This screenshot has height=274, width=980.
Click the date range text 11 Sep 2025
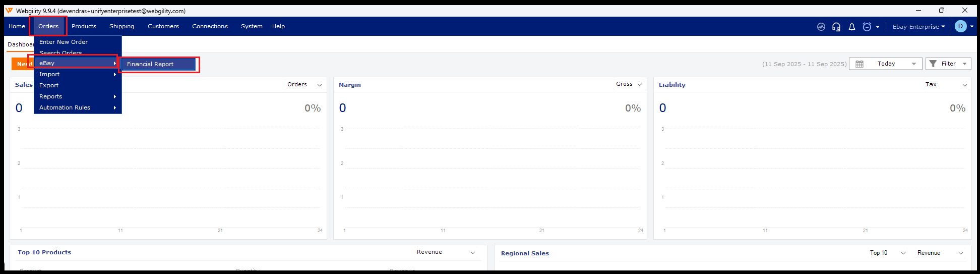click(x=805, y=64)
